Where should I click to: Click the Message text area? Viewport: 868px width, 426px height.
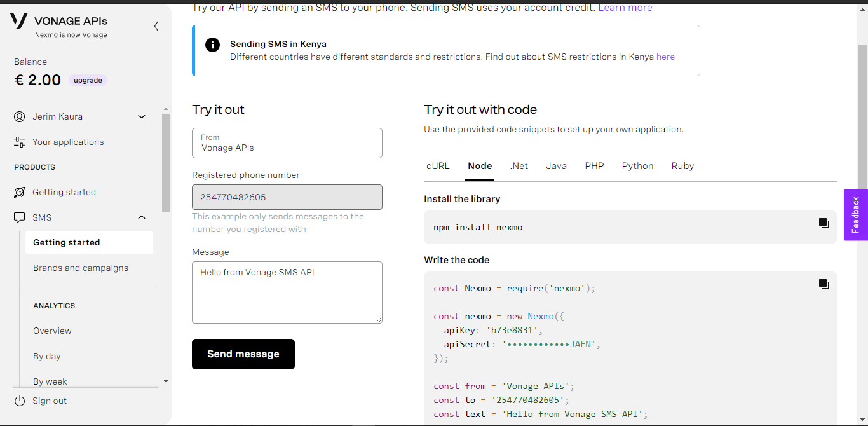287,292
